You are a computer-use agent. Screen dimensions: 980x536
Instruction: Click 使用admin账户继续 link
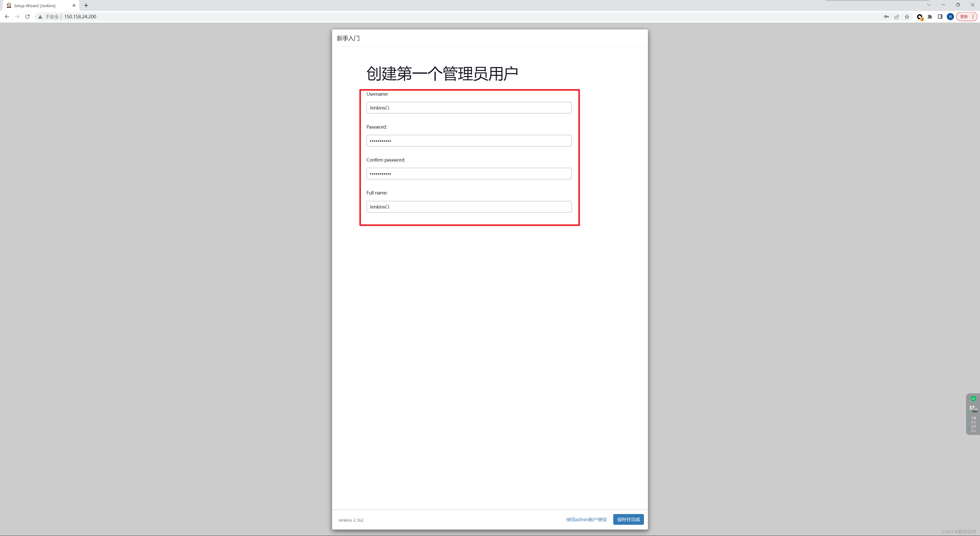pyautogui.click(x=586, y=520)
